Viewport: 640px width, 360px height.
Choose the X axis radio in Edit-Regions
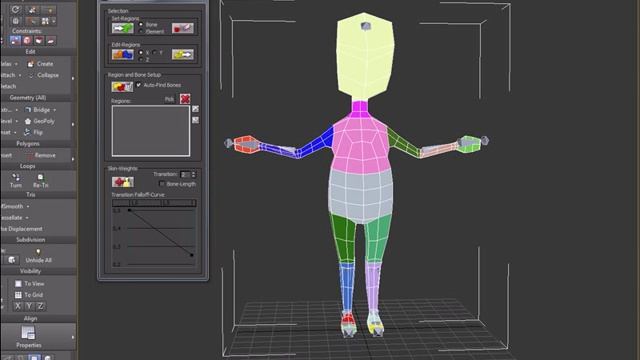(141, 53)
